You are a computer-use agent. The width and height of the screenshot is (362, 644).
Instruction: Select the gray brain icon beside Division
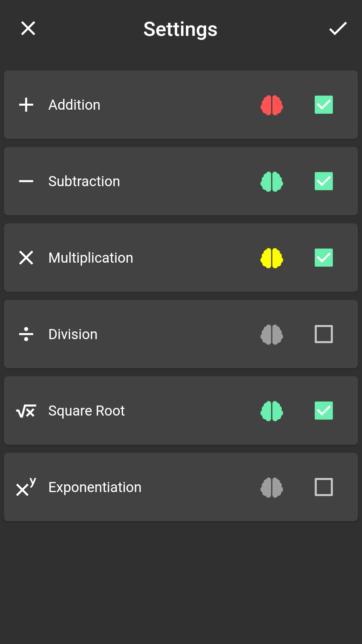pyautogui.click(x=272, y=334)
